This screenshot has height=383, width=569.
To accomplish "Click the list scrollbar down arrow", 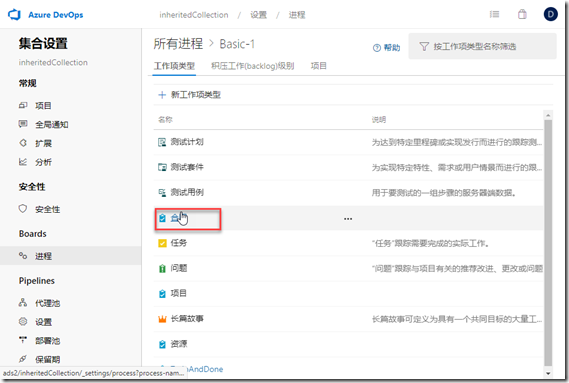I will click(x=548, y=373).
